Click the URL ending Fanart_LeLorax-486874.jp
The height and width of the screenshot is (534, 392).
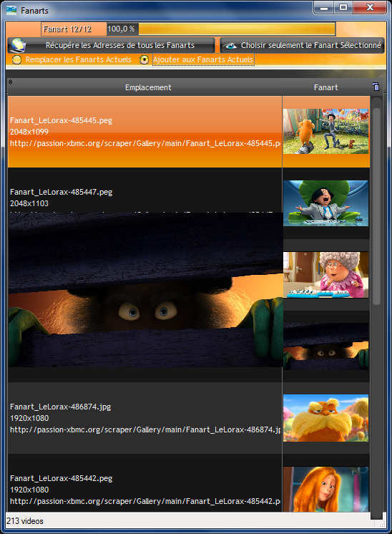[145, 429]
